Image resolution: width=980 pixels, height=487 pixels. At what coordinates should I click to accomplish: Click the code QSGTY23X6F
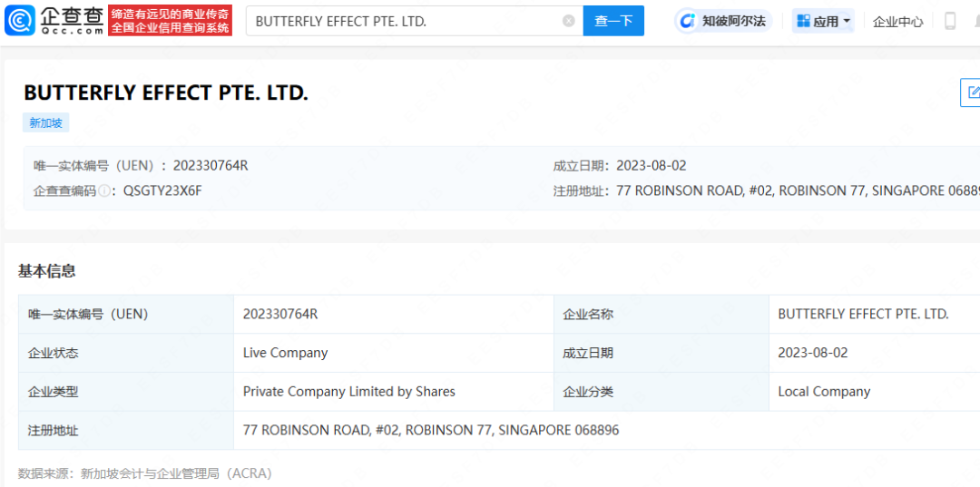pyautogui.click(x=162, y=191)
